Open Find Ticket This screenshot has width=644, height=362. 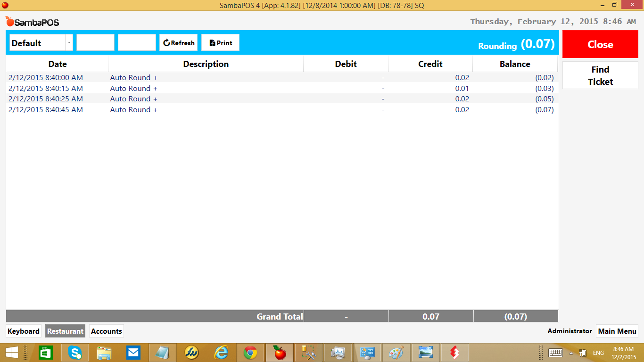pos(600,75)
